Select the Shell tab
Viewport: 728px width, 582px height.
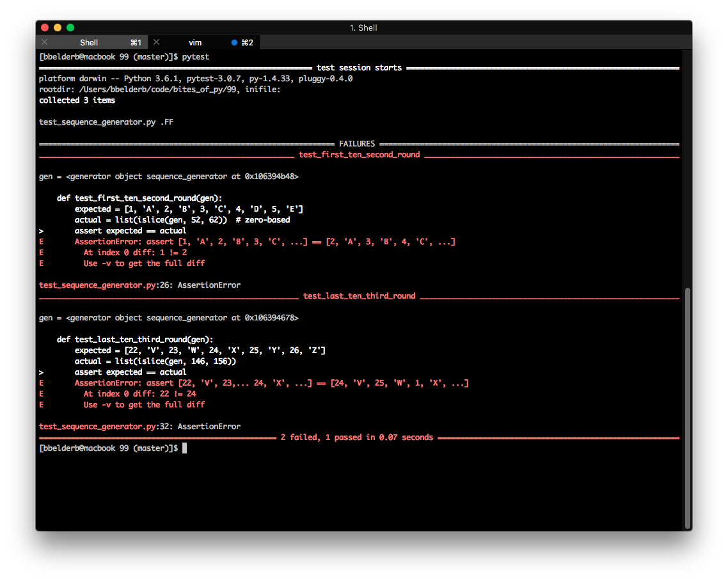89,43
